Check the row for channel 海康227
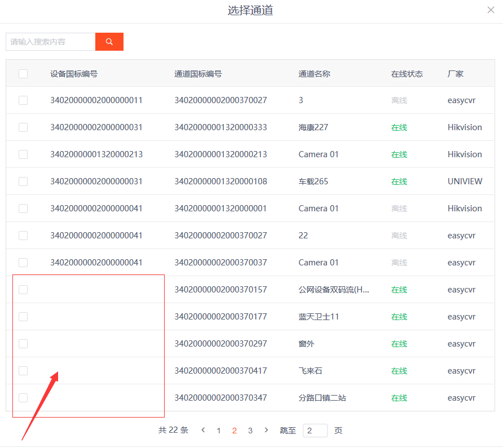The width and height of the screenshot is (503, 448). point(23,127)
